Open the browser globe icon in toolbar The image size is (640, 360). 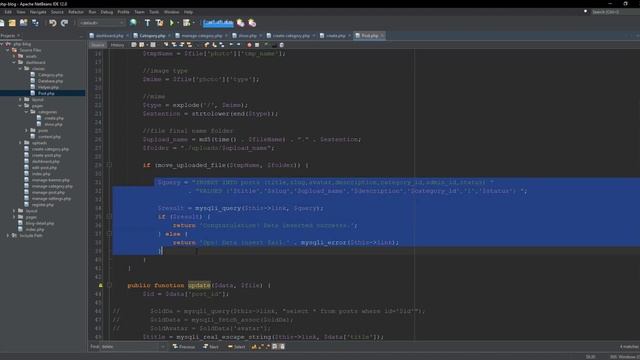tap(133, 23)
